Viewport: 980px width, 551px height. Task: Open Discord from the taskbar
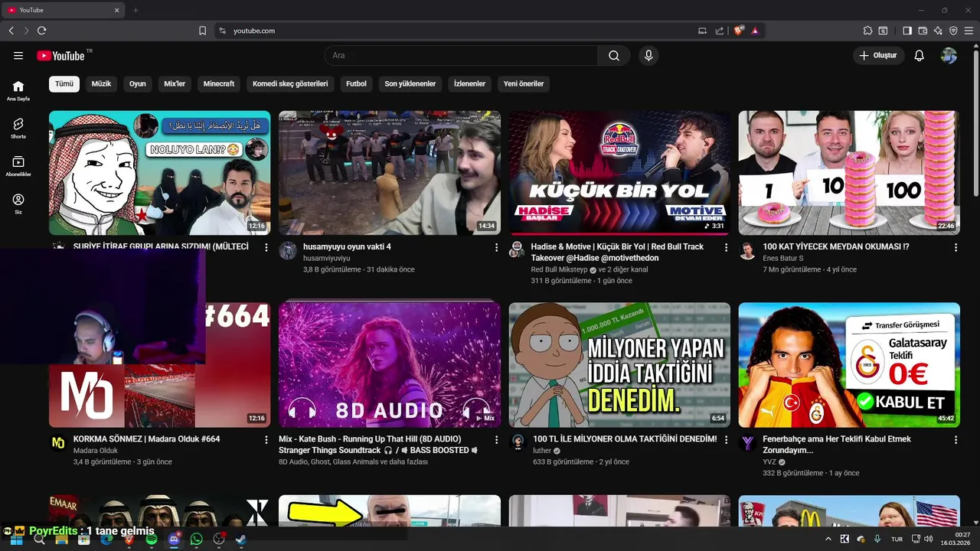[174, 540]
